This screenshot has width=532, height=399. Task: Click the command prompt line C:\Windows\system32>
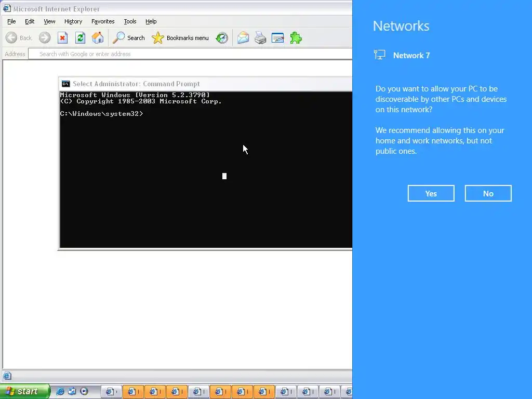tap(101, 114)
